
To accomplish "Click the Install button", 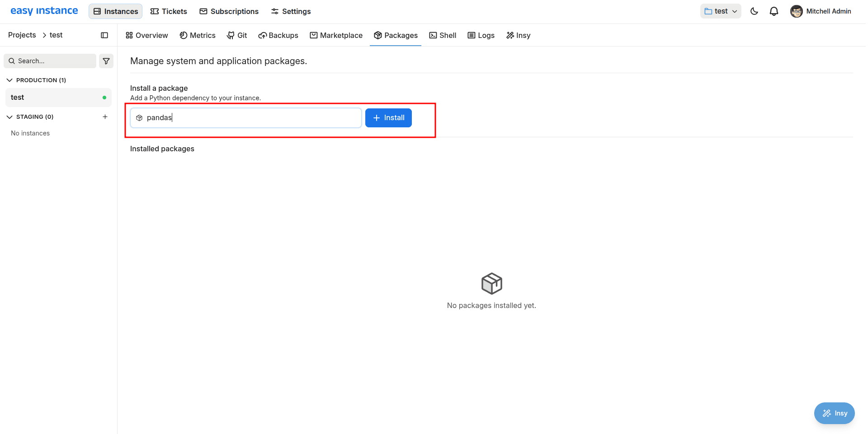I will (x=388, y=118).
